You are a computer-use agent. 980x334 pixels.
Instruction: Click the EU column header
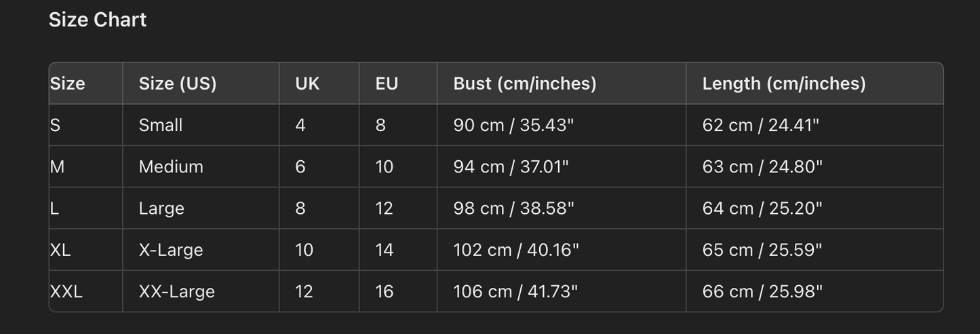(x=387, y=83)
